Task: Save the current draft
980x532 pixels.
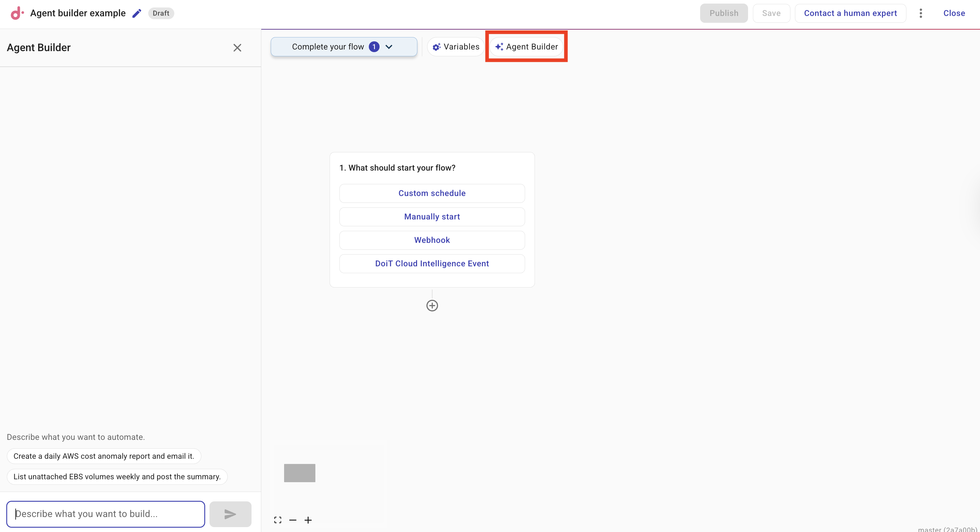Action: click(771, 13)
